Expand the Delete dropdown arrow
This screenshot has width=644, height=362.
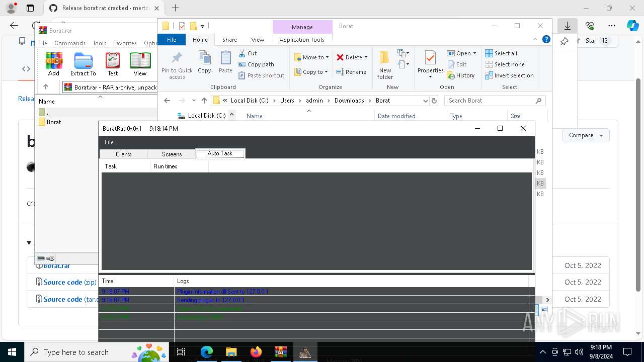tap(366, 57)
